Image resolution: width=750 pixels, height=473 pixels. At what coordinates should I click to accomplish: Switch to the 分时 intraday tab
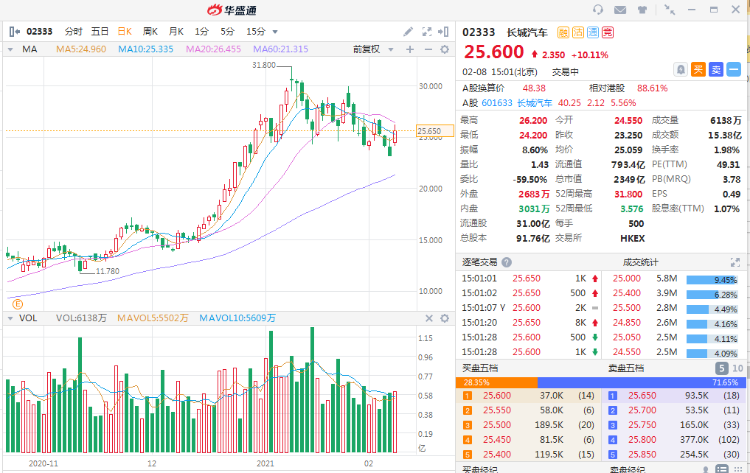[74, 31]
